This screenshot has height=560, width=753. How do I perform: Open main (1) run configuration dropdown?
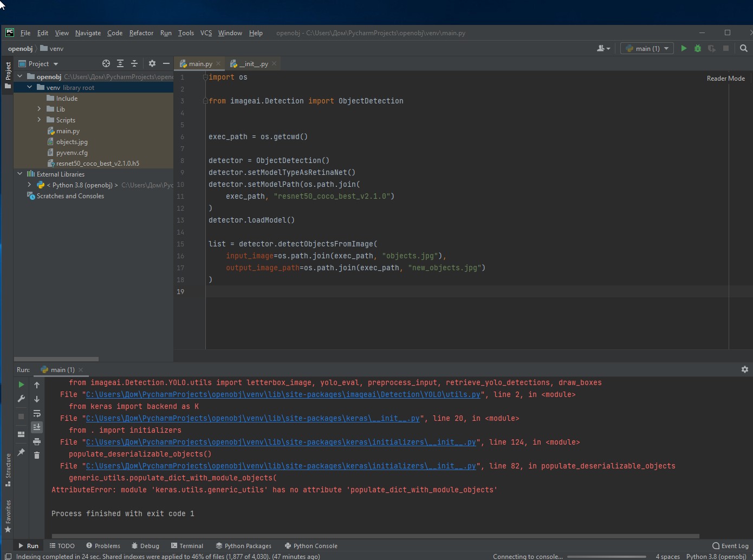coord(648,48)
